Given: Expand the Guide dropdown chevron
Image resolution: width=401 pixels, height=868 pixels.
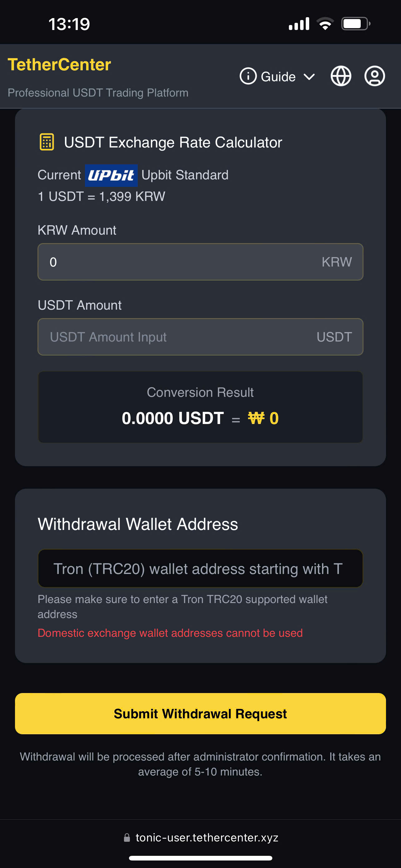Looking at the screenshot, I should (309, 77).
